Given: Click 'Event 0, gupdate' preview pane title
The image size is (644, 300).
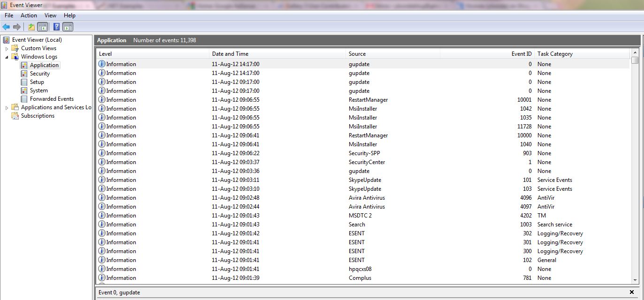Looking at the screenshot, I should click(x=119, y=292).
